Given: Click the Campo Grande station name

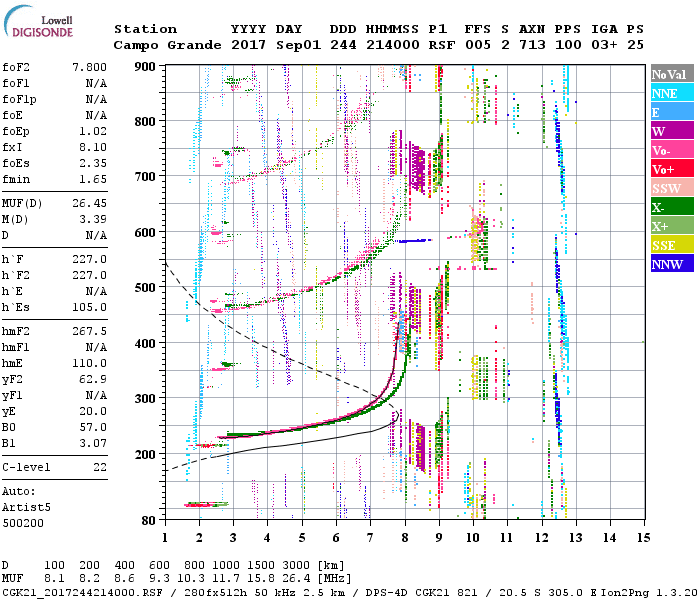Looking at the screenshot, I should pyautogui.click(x=158, y=45).
